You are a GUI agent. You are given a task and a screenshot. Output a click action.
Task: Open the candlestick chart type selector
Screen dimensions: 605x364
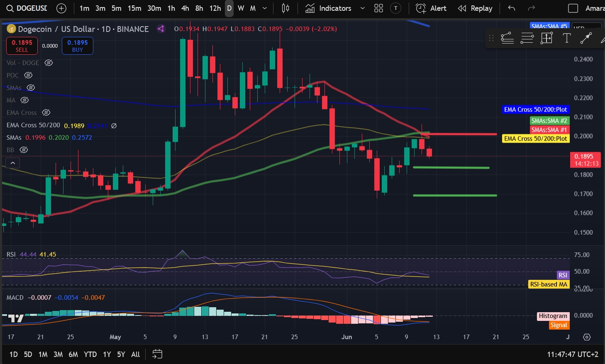coord(285,8)
